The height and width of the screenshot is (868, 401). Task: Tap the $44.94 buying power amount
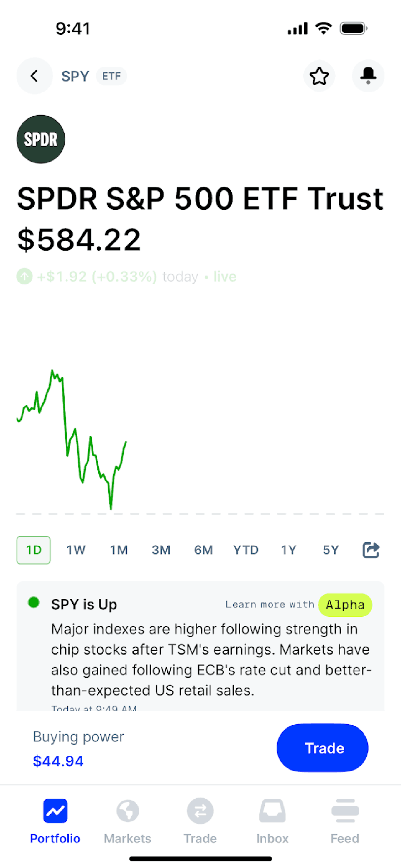(x=58, y=761)
